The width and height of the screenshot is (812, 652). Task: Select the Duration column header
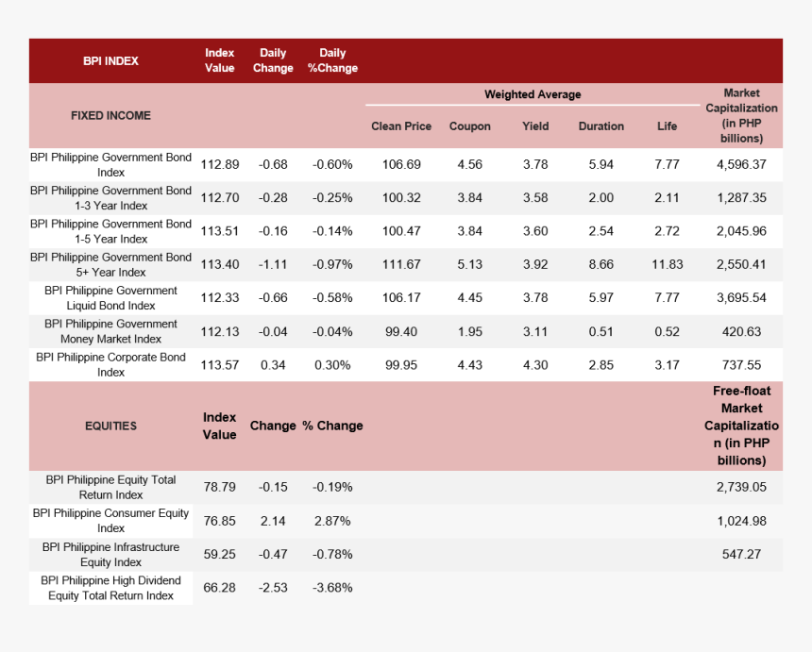pos(601,126)
